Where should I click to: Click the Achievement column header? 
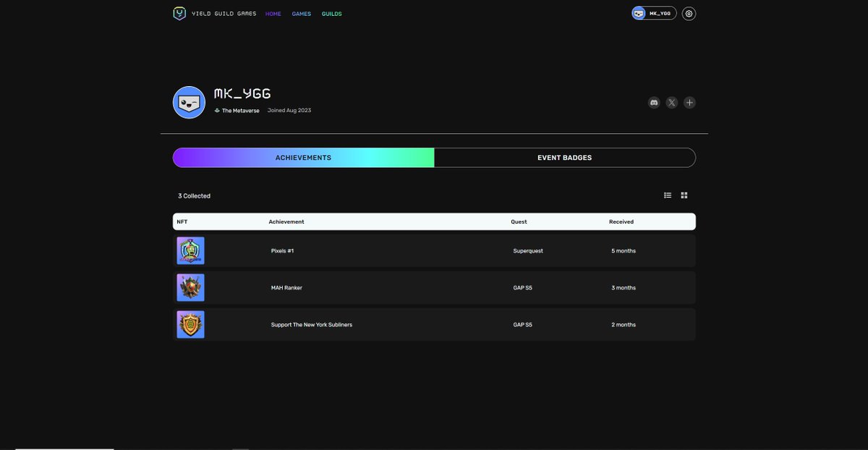(286, 222)
